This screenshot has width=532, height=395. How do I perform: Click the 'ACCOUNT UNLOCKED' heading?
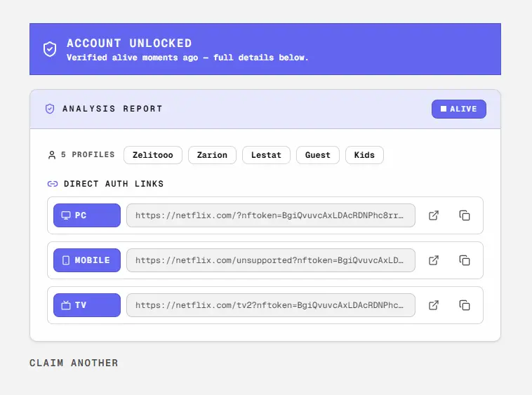click(x=129, y=43)
